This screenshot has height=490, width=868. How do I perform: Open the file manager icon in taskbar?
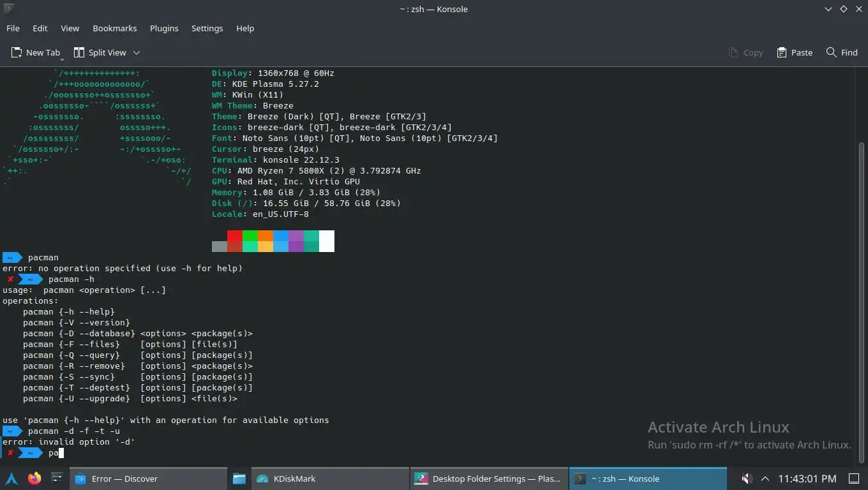point(239,479)
